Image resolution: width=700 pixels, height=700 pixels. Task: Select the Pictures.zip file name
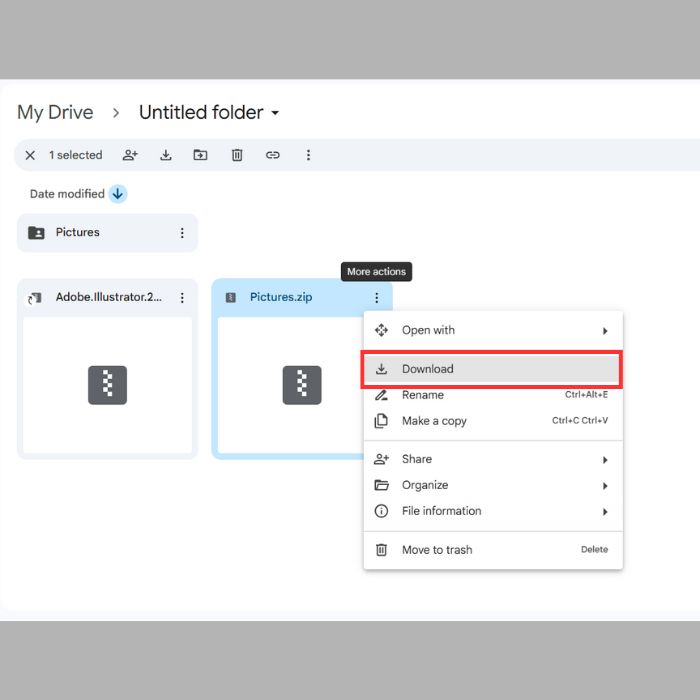tap(281, 297)
